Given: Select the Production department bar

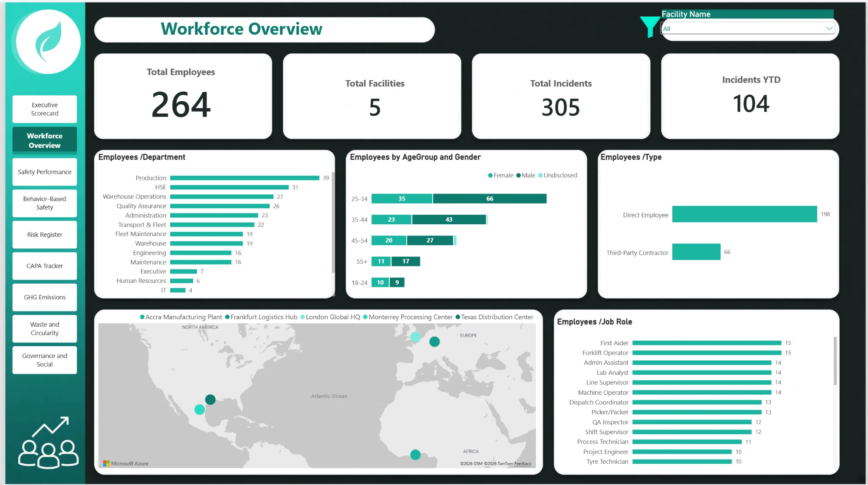Looking at the screenshot, I should click(x=245, y=178).
